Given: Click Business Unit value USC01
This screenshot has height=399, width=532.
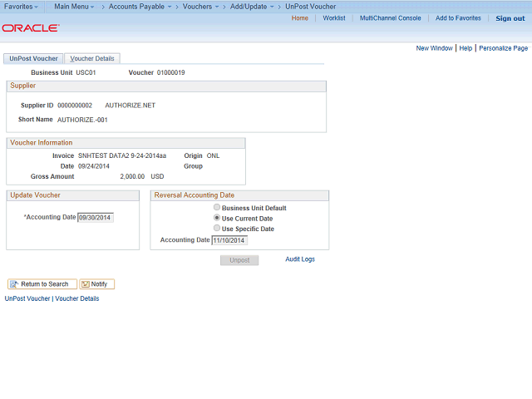Looking at the screenshot, I should tap(86, 72).
